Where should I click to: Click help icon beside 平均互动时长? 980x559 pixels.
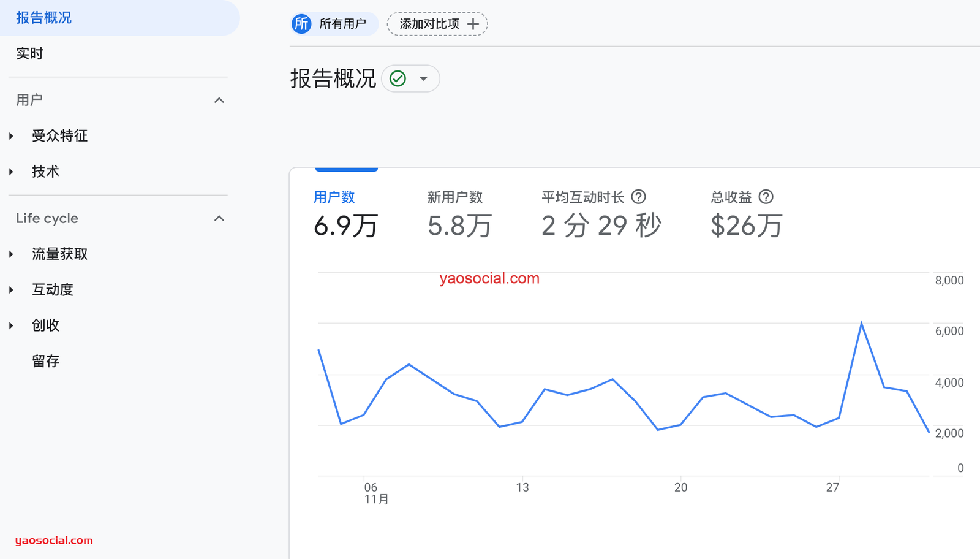638,197
